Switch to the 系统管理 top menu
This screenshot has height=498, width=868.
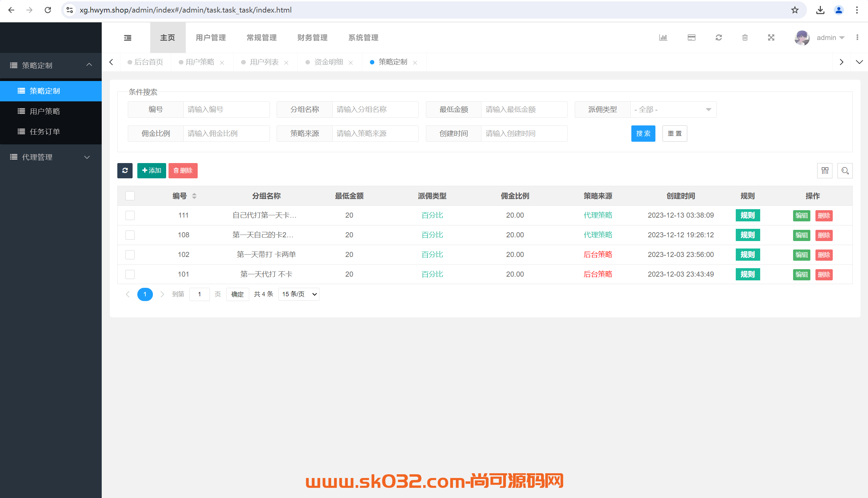[x=363, y=38]
